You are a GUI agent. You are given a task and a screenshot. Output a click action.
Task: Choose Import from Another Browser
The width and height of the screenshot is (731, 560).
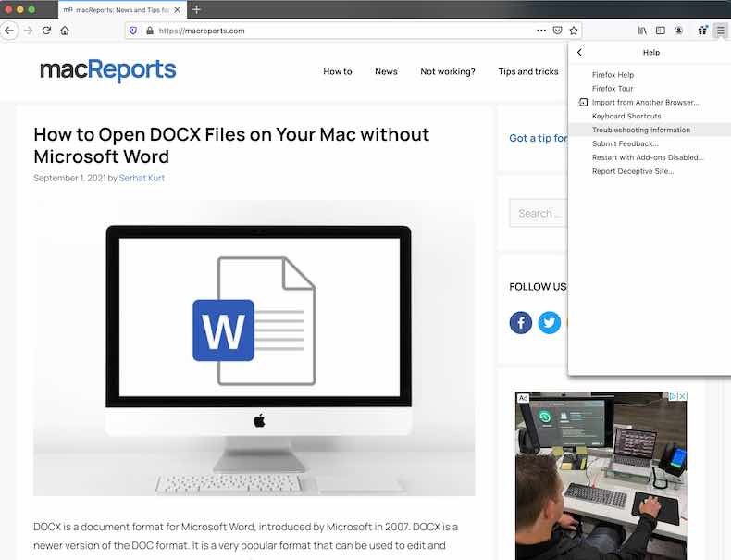(645, 102)
